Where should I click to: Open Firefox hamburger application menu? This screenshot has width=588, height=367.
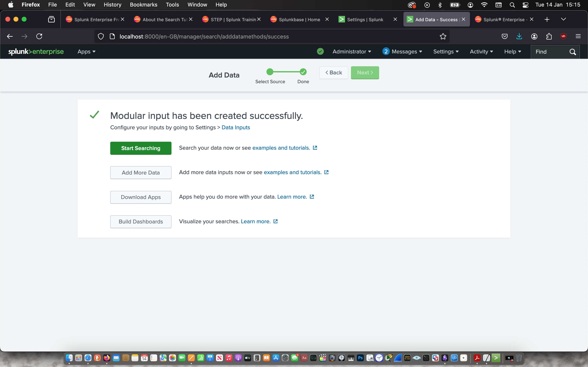pos(578,36)
